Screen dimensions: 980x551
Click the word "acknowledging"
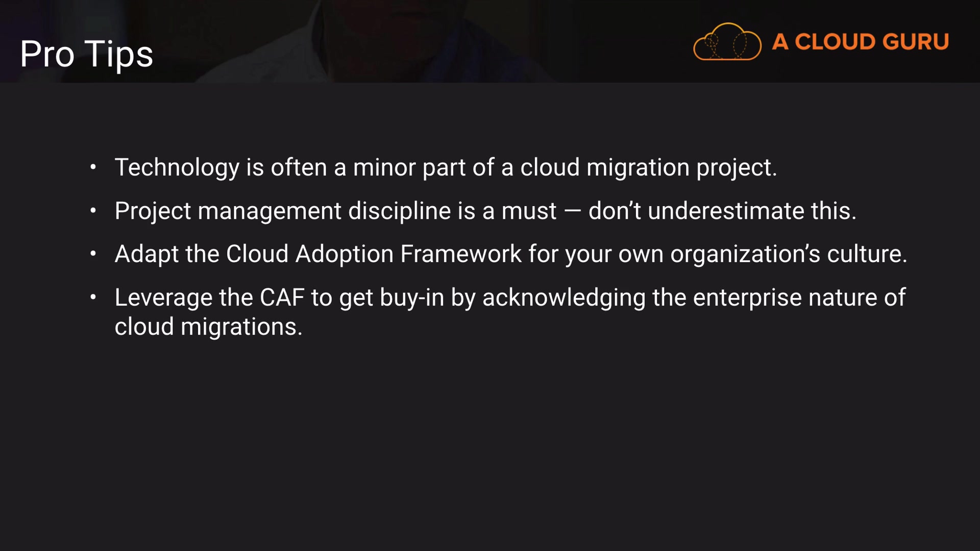click(563, 297)
